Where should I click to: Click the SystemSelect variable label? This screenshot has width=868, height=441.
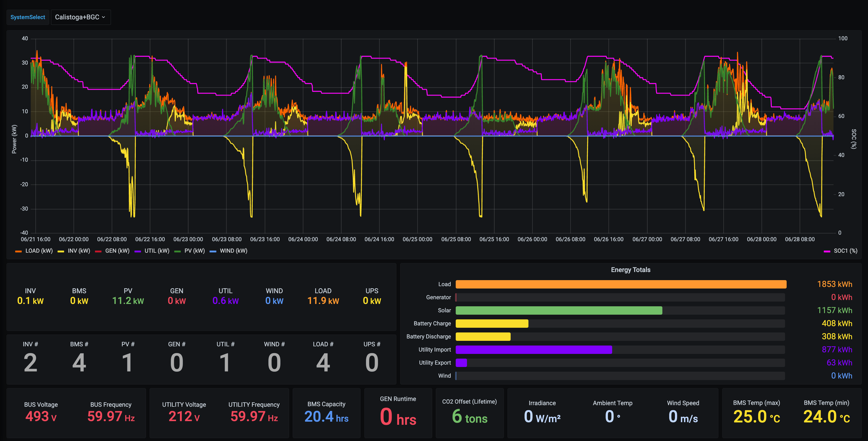28,17
